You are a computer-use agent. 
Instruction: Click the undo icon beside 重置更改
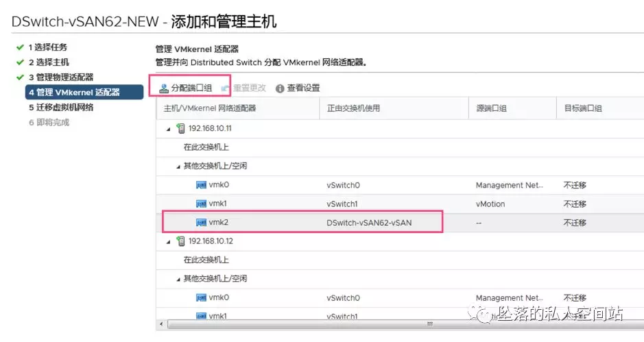(226, 88)
